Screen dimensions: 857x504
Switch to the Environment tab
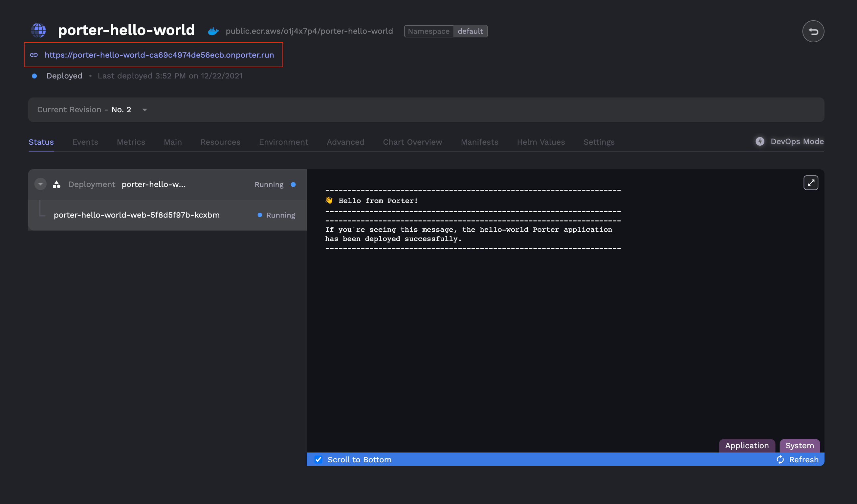coord(284,142)
